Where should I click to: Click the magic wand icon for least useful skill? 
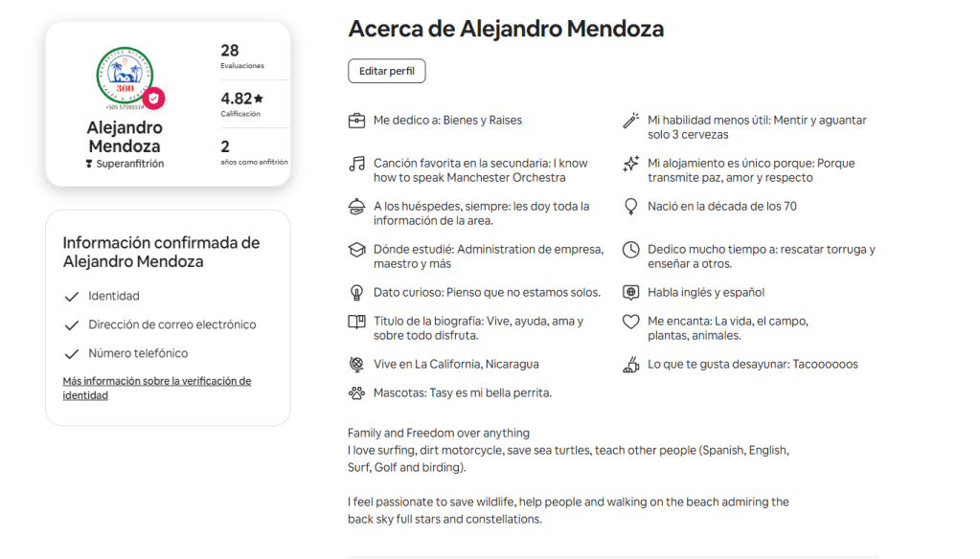click(x=630, y=121)
